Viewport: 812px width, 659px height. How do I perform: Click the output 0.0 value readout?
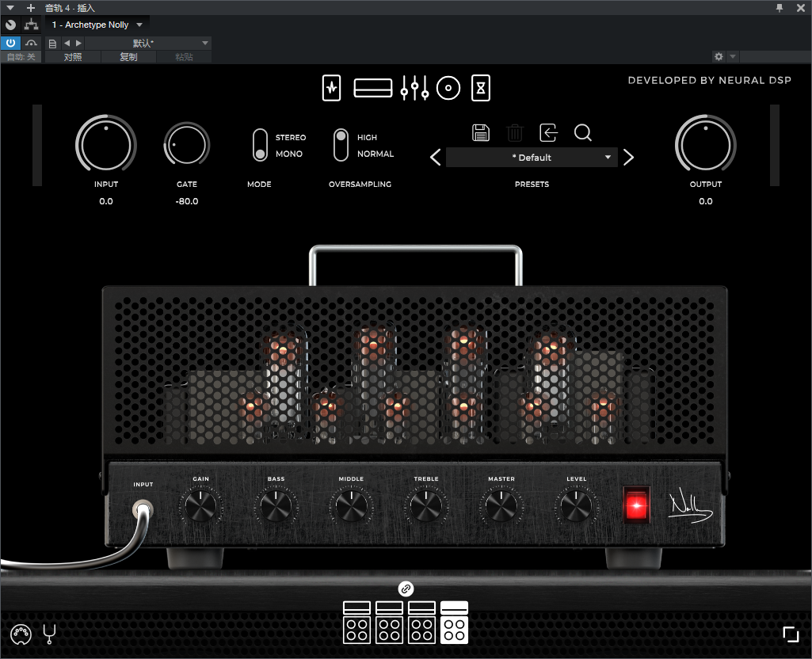tap(705, 201)
